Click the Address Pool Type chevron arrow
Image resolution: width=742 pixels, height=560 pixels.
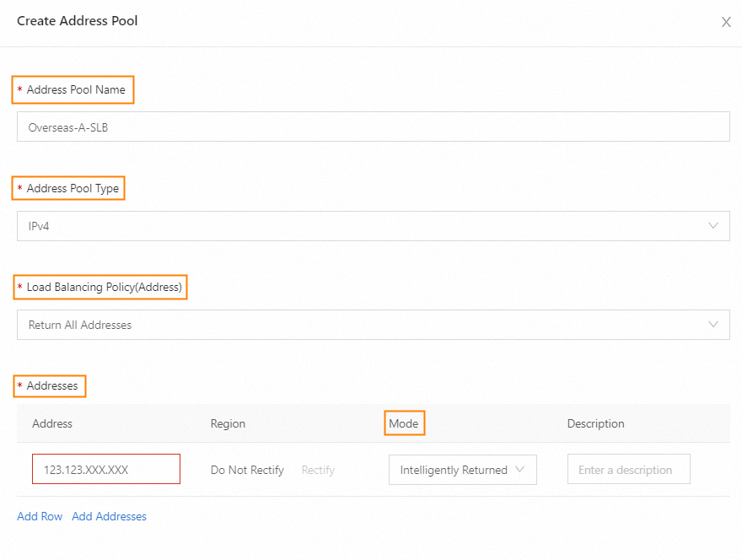point(713,226)
